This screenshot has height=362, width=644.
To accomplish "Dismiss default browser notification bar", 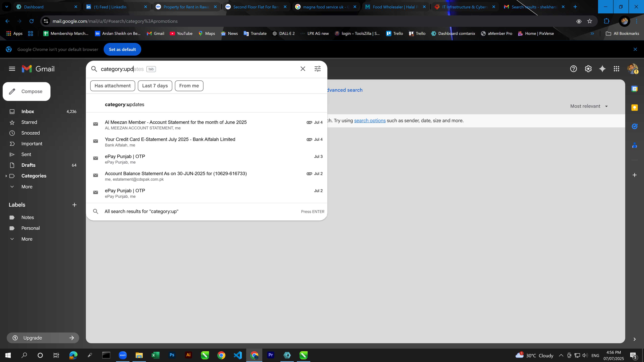I will pos(635,49).
